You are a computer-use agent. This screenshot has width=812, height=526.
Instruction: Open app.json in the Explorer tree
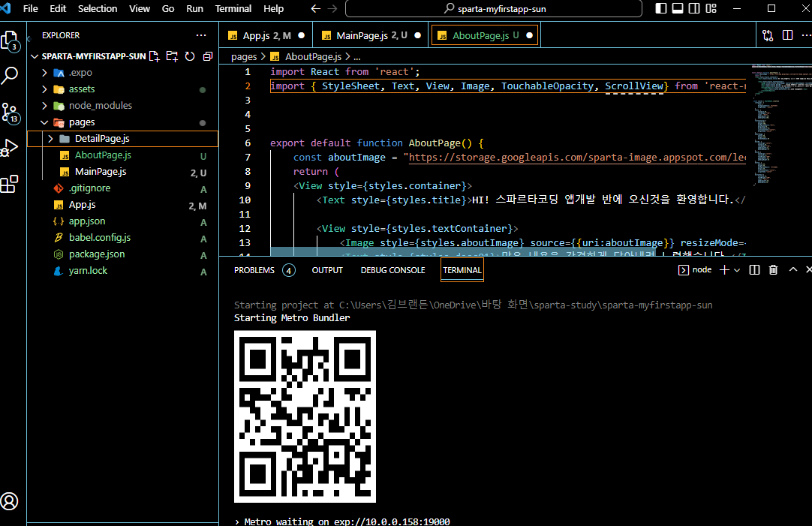123,221
